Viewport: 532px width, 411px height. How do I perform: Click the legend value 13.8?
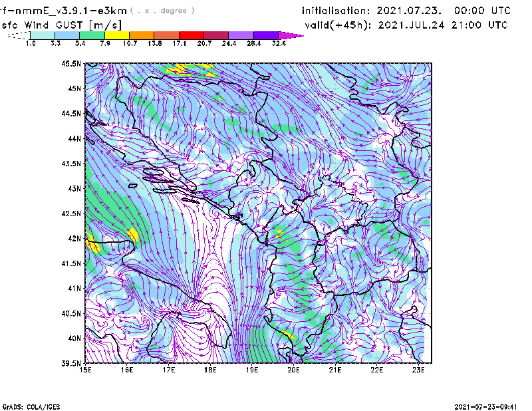[x=155, y=43]
